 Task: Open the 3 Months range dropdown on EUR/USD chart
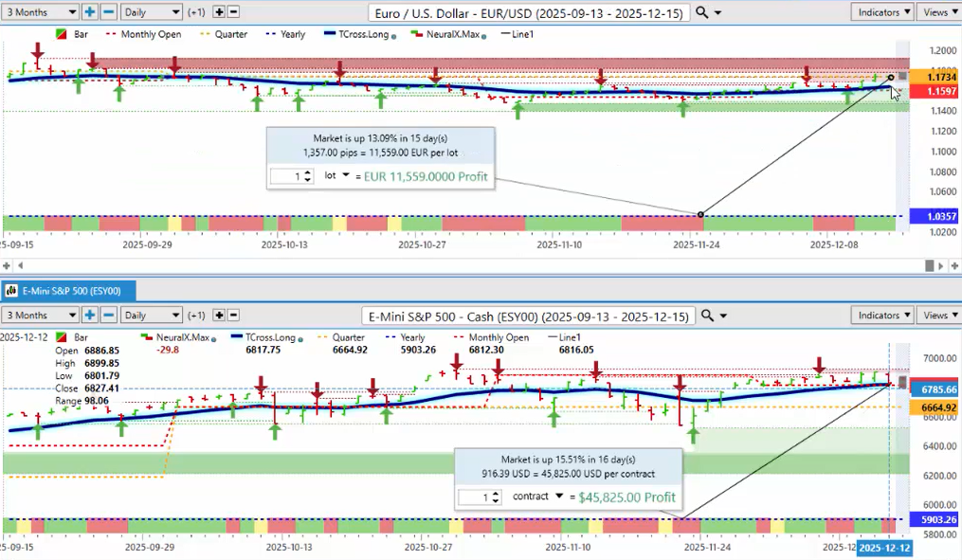click(x=41, y=12)
